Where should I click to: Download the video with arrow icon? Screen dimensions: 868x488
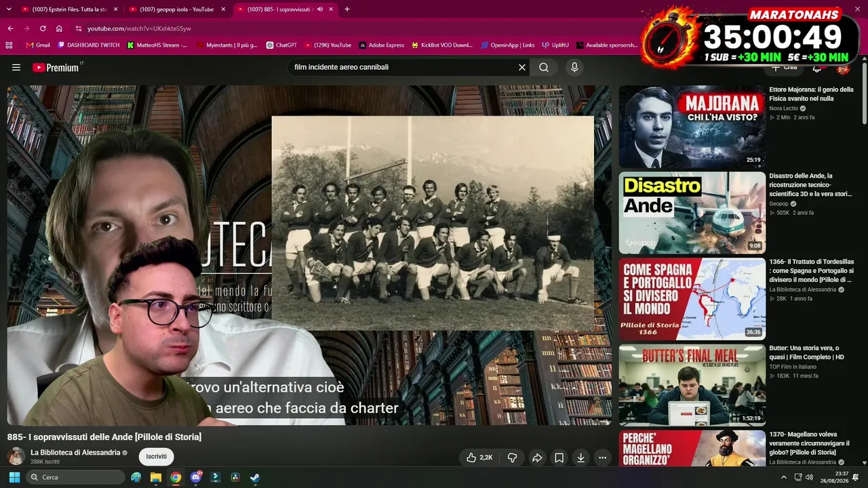point(581,457)
